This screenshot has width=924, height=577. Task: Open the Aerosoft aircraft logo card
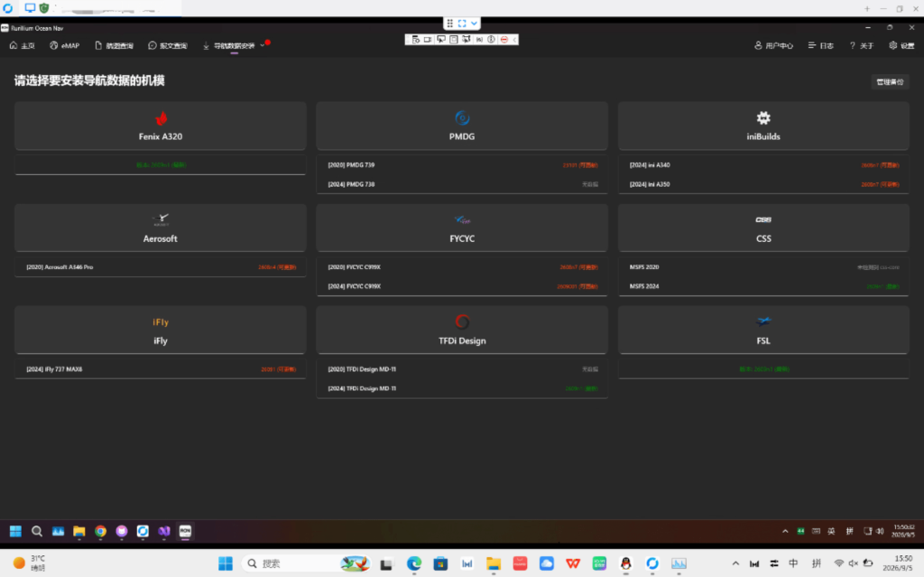point(161,228)
